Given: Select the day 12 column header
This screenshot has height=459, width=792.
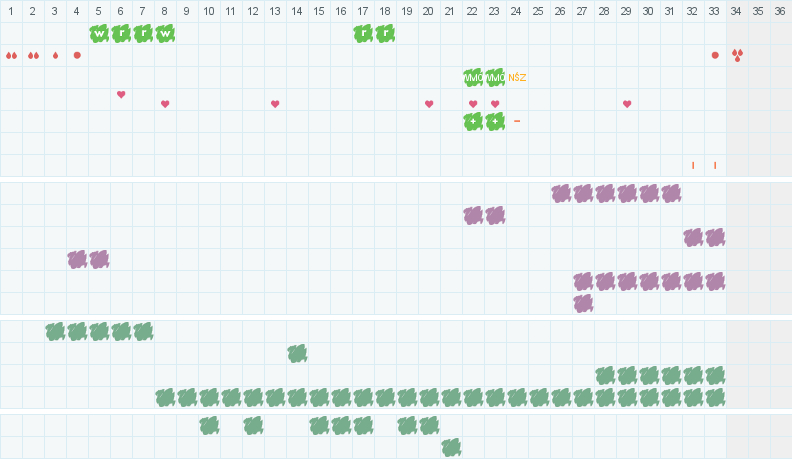Looking at the screenshot, I should [x=253, y=11].
